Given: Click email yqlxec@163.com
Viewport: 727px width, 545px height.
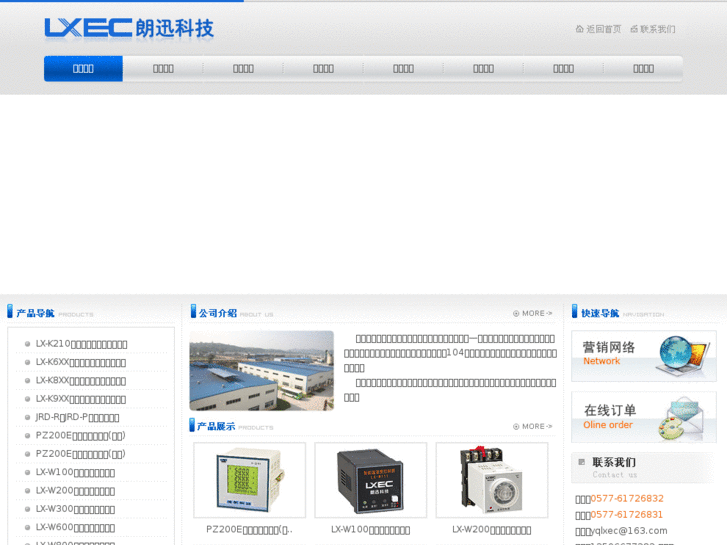Looking at the screenshot, I should click(x=629, y=531).
